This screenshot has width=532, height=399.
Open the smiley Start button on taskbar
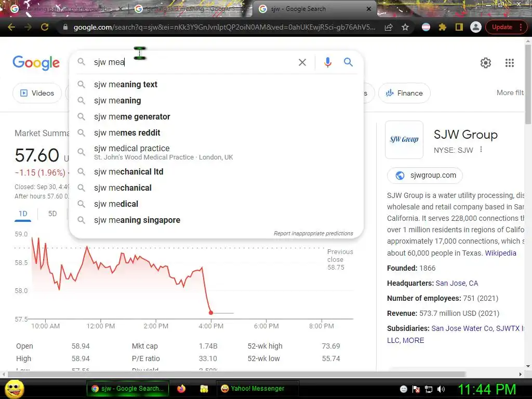pyautogui.click(x=15, y=389)
